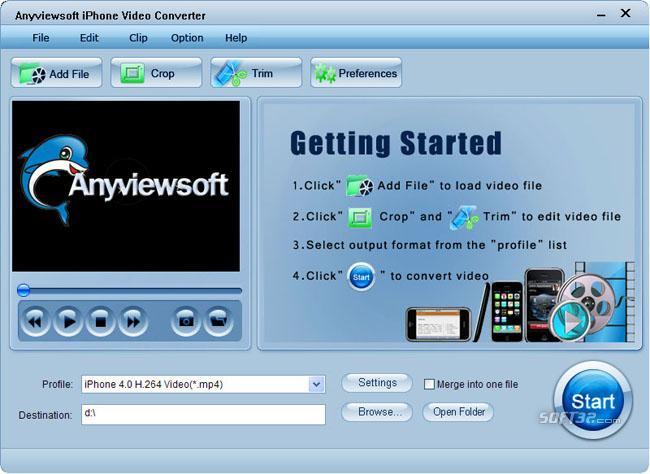Open the Help menu
The width and height of the screenshot is (650, 474).
click(236, 38)
